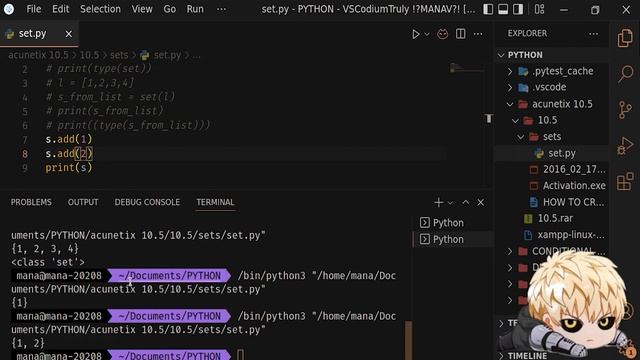The width and height of the screenshot is (640, 360).
Task: Open the Run menu
Action: (195, 9)
